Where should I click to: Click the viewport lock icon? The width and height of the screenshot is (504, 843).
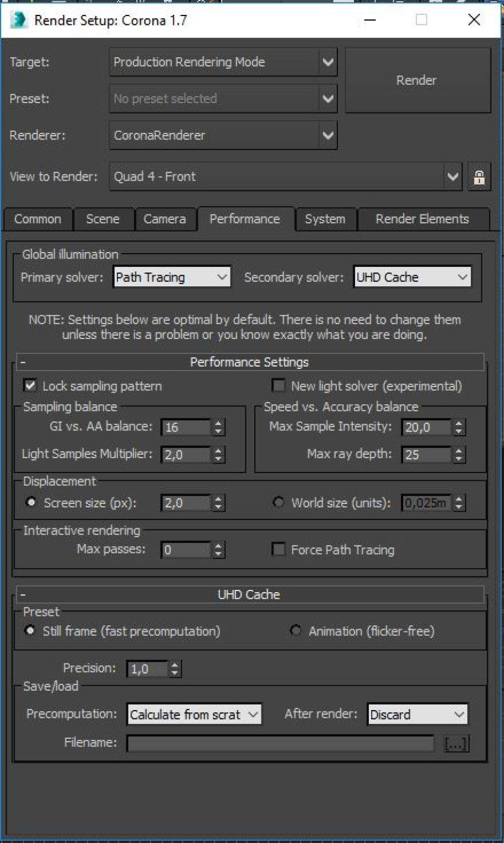pyautogui.click(x=479, y=177)
